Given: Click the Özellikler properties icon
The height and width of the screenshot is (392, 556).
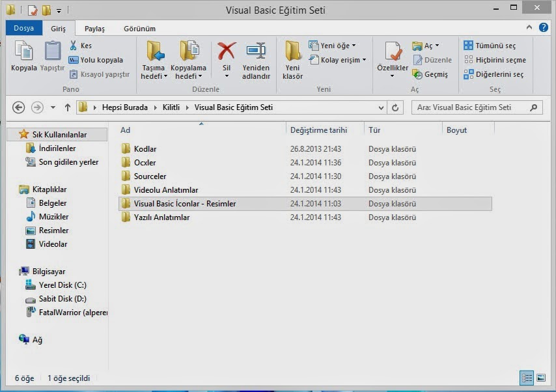Looking at the screenshot, I should pos(393,51).
